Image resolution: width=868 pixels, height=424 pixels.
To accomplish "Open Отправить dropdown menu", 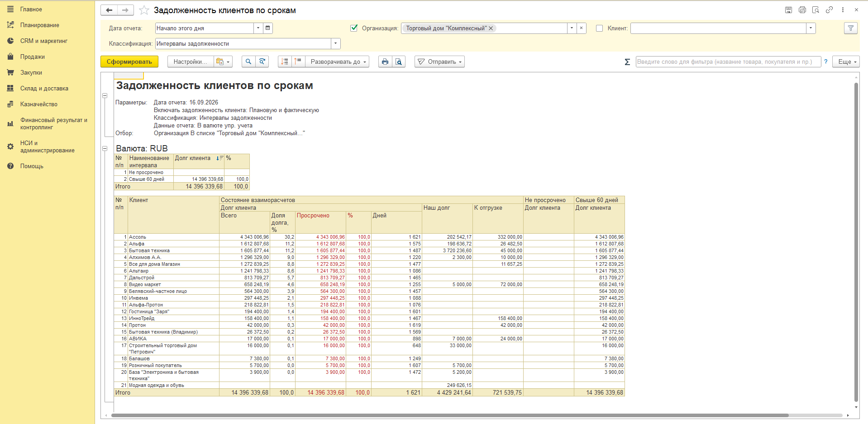I will click(439, 62).
